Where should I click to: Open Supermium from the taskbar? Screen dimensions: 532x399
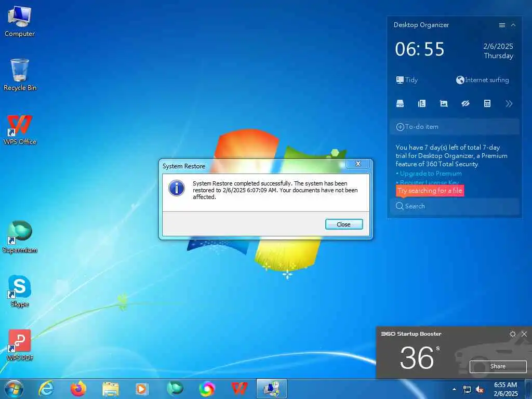click(175, 389)
